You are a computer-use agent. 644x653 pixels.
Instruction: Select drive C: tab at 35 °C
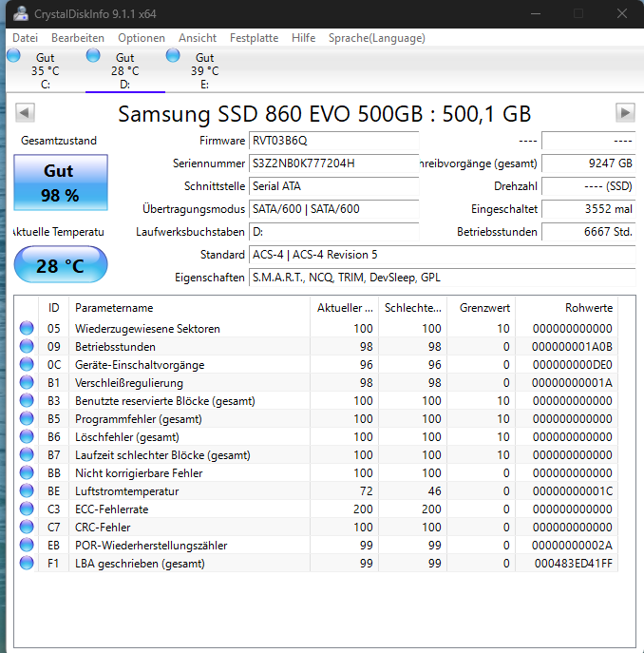[46, 70]
